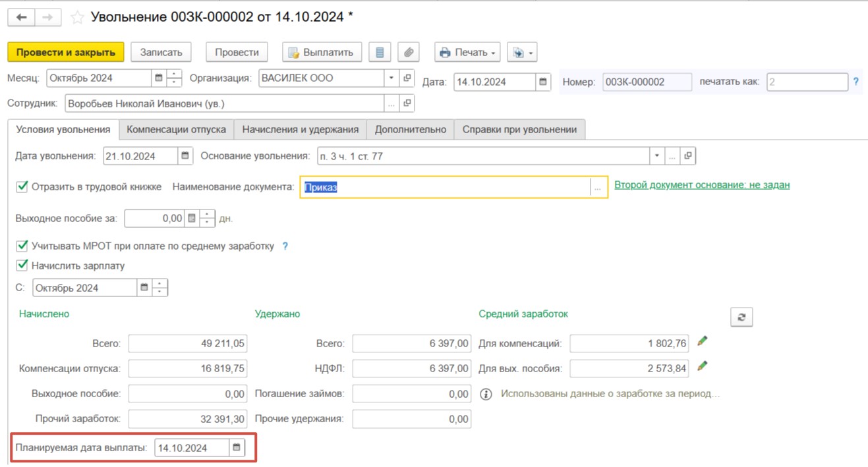Choose from list via ellipsis in Основание увольнения
The image size is (868, 467).
(x=672, y=156)
